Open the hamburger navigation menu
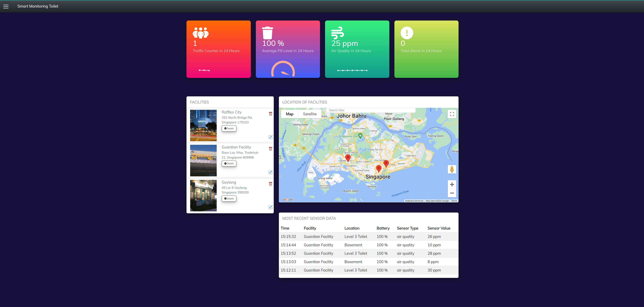 [6, 7]
